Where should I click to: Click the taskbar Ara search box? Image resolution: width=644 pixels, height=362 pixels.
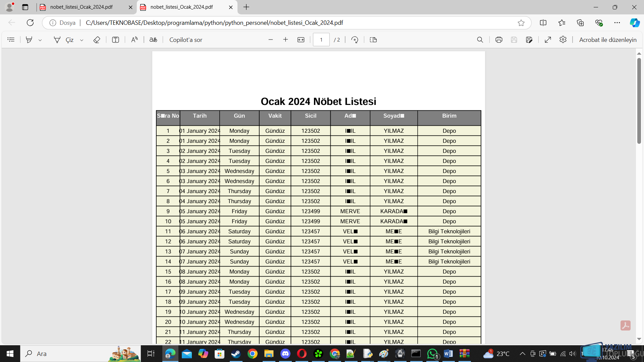pyautogui.click(x=80, y=354)
